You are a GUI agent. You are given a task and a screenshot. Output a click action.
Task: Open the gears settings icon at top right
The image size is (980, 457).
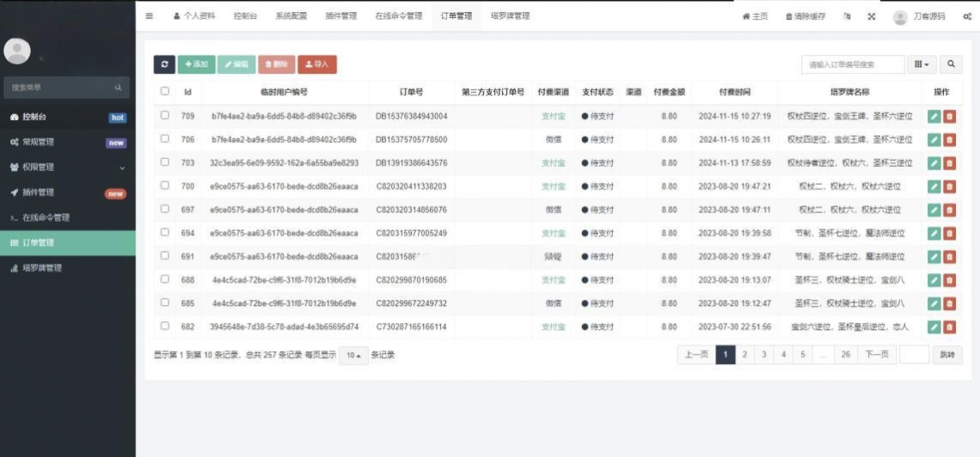click(967, 16)
